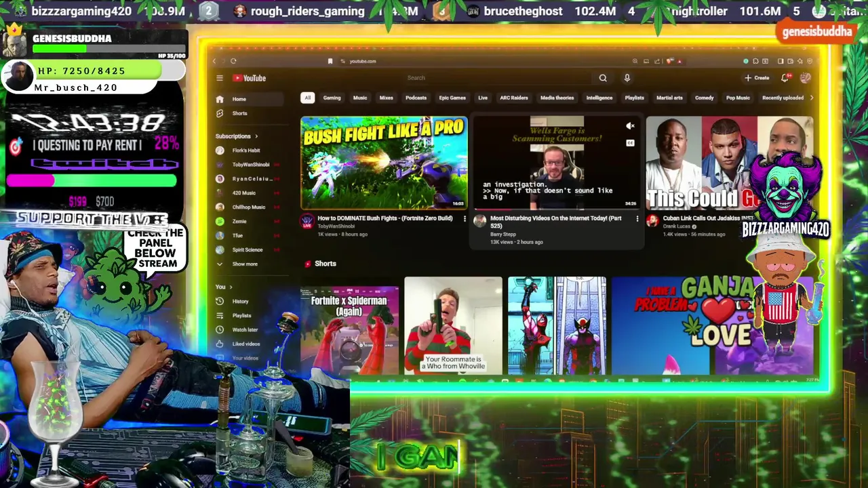Image resolution: width=868 pixels, height=488 pixels.
Task: Click the Brave shields icon in the address bar
Action: [669, 61]
